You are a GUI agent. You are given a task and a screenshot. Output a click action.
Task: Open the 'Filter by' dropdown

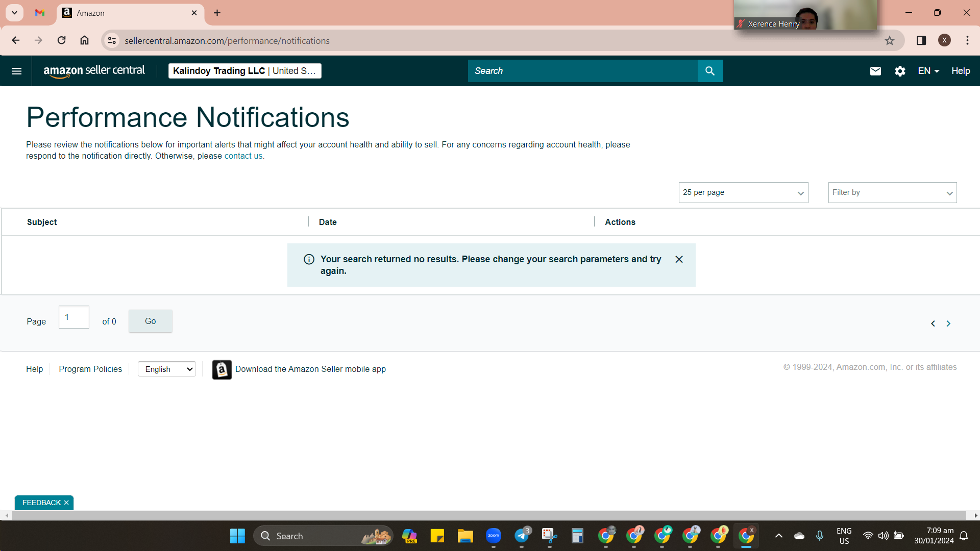coord(892,192)
